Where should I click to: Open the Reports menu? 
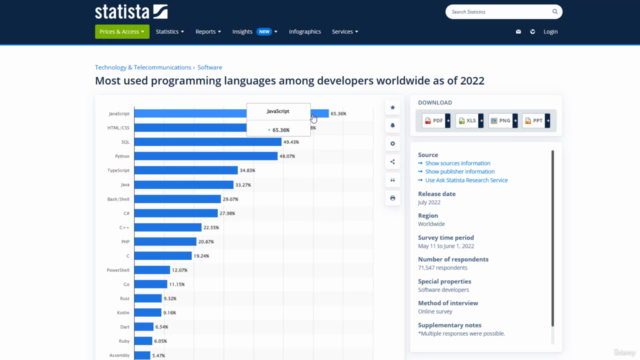208,31
